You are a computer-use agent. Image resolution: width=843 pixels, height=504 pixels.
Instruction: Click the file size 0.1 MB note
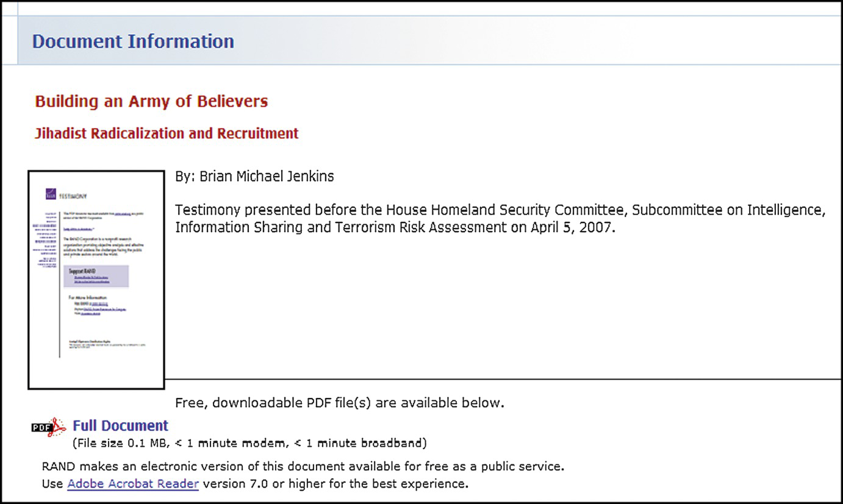coord(249,443)
